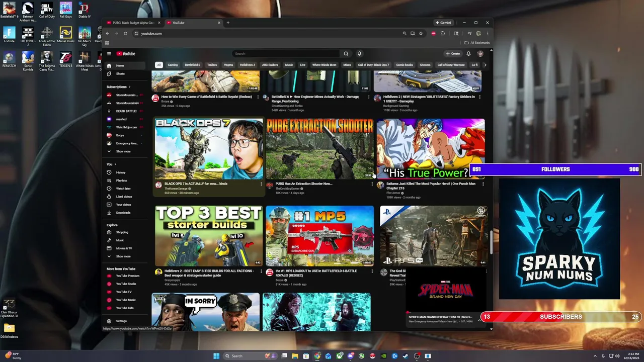Open Watch later in sidebar

click(125, 189)
